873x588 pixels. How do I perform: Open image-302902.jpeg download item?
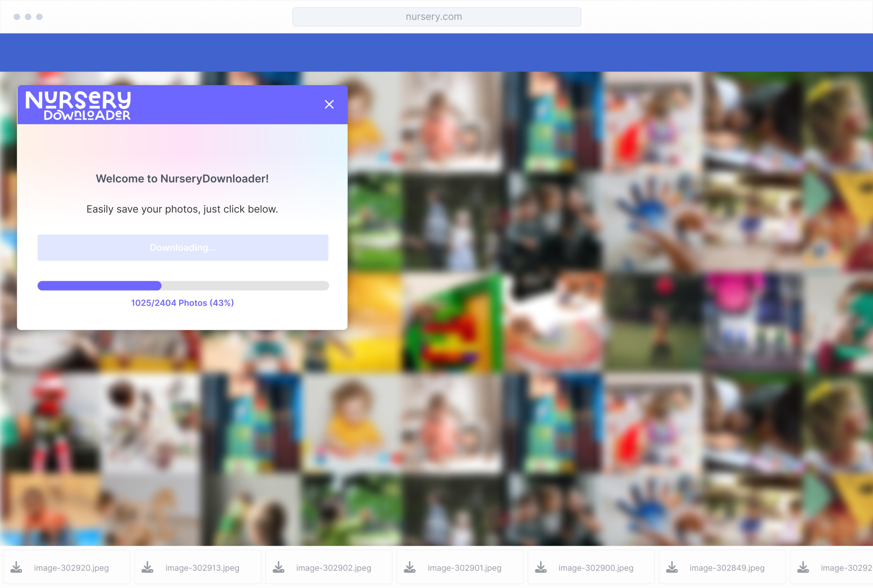pyautogui.click(x=333, y=568)
